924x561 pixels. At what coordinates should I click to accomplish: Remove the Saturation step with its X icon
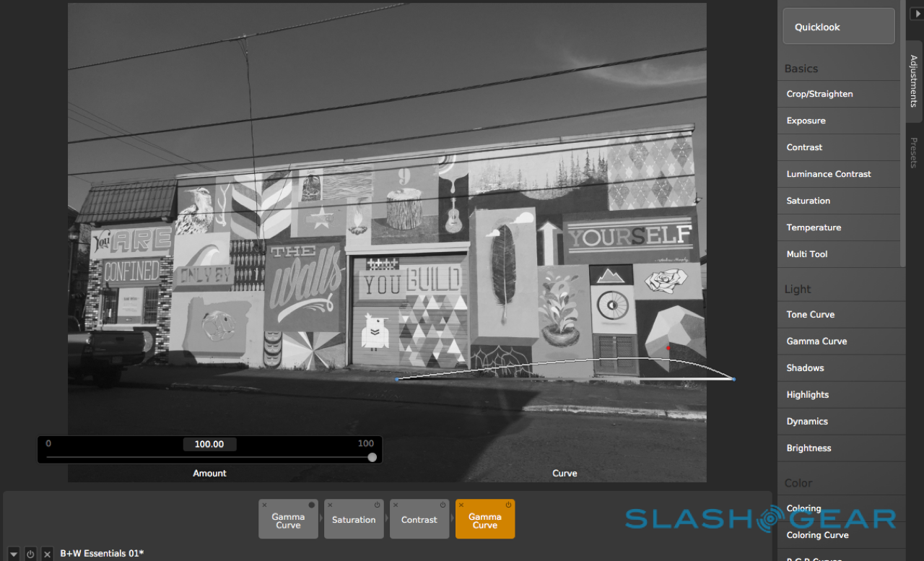[330, 505]
